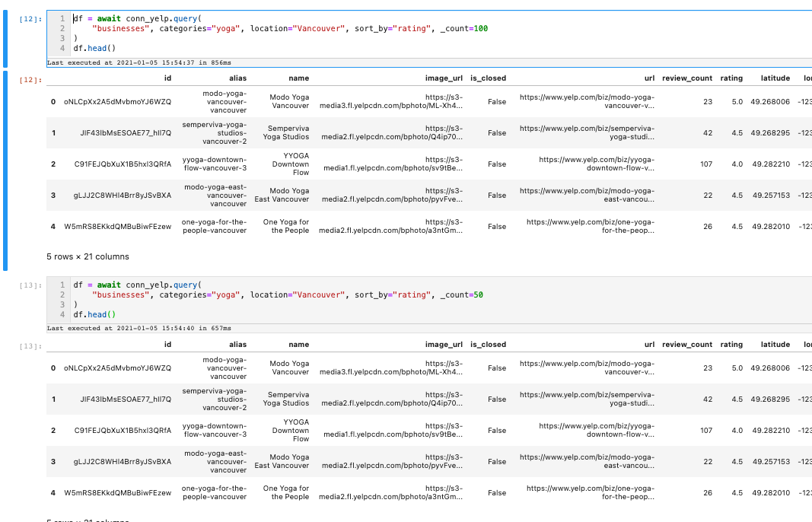This screenshot has height=522, width=812.
Task: Click the code editor of cell 12
Action: tap(429, 33)
